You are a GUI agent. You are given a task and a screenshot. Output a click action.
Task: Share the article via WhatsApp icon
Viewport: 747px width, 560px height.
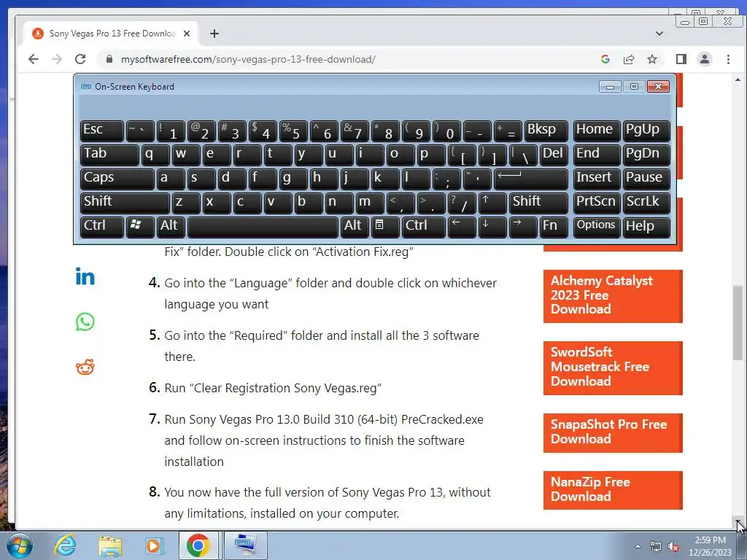tap(85, 322)
